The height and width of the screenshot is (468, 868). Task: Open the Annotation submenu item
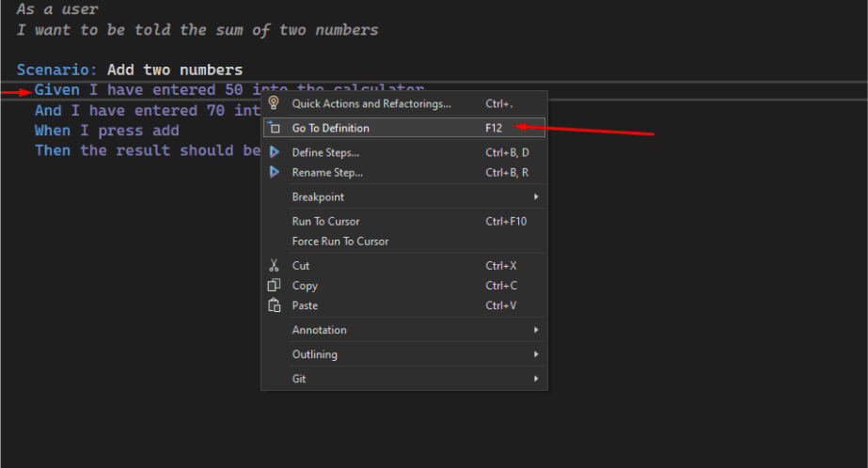(404, 330)
